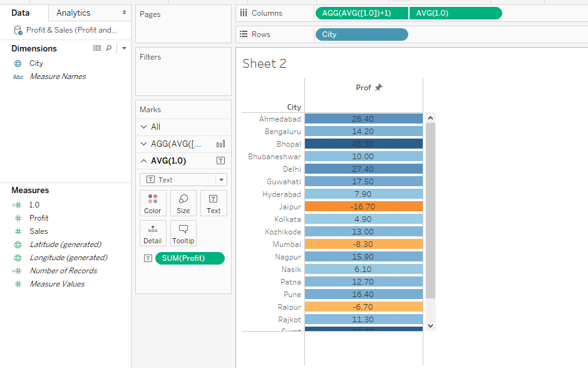Click the Color button in Marks card

[x=153, y=203]
